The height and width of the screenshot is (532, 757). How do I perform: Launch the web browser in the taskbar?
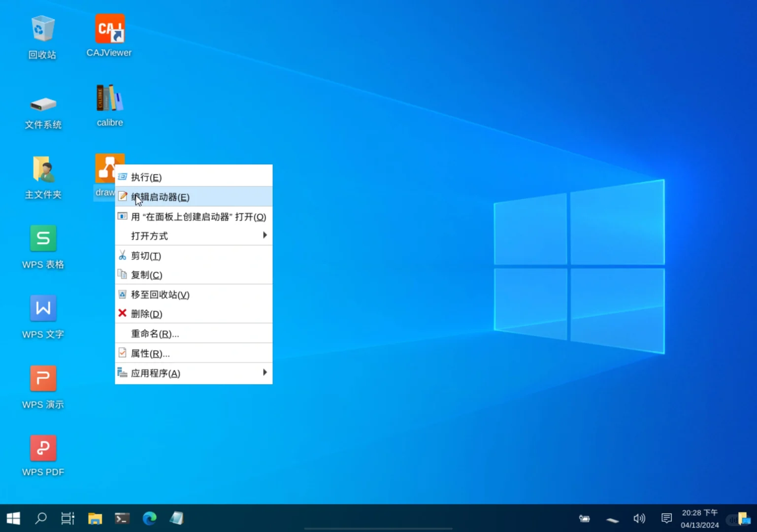pyautogui.click(x=149, y=518)
